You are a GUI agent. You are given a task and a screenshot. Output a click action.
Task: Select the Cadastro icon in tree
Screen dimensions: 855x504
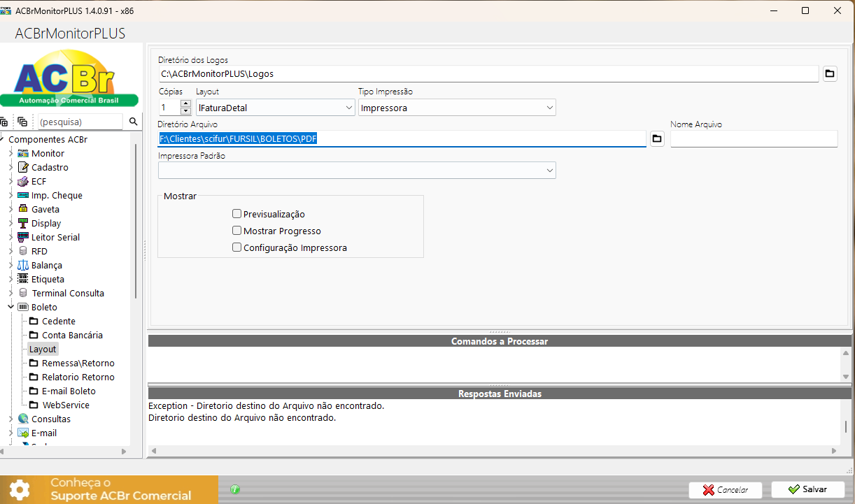23,167
